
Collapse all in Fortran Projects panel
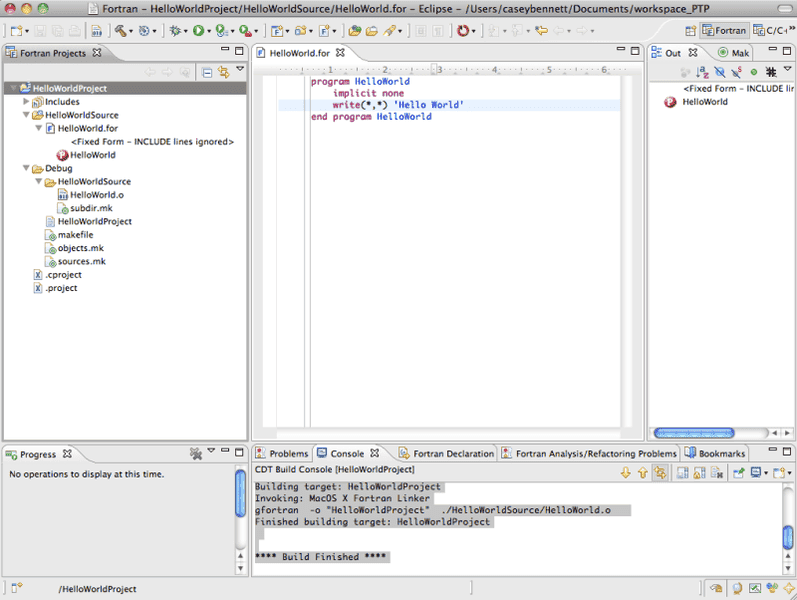click(206, 72)
